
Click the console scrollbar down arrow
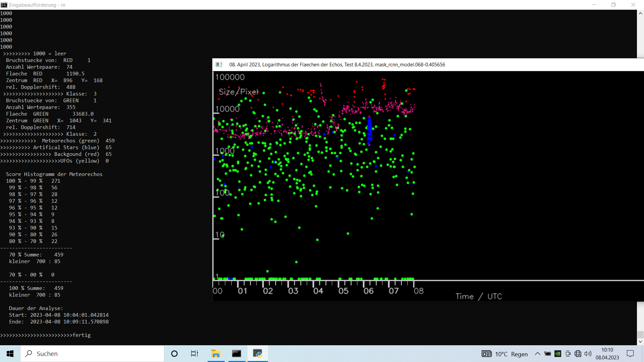(640, 342)
